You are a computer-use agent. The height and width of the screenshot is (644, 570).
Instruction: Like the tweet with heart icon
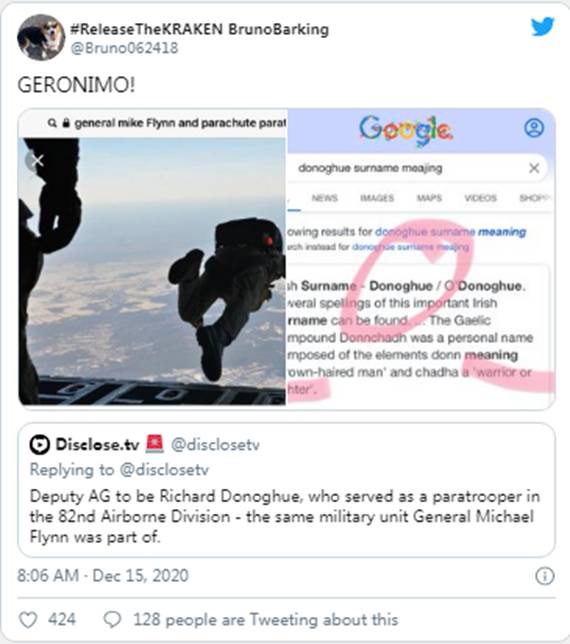[x=28, y=619]
